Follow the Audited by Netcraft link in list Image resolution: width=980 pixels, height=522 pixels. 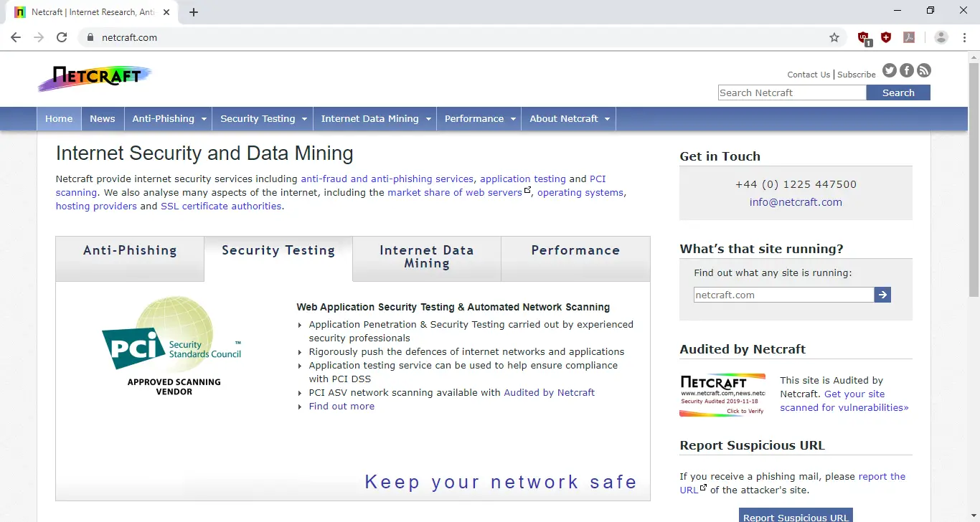tap(550, 392)
